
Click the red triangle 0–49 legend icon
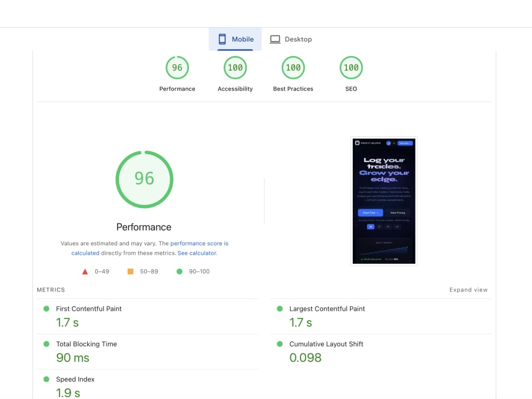pyautogui.click(x=85, y=271)
